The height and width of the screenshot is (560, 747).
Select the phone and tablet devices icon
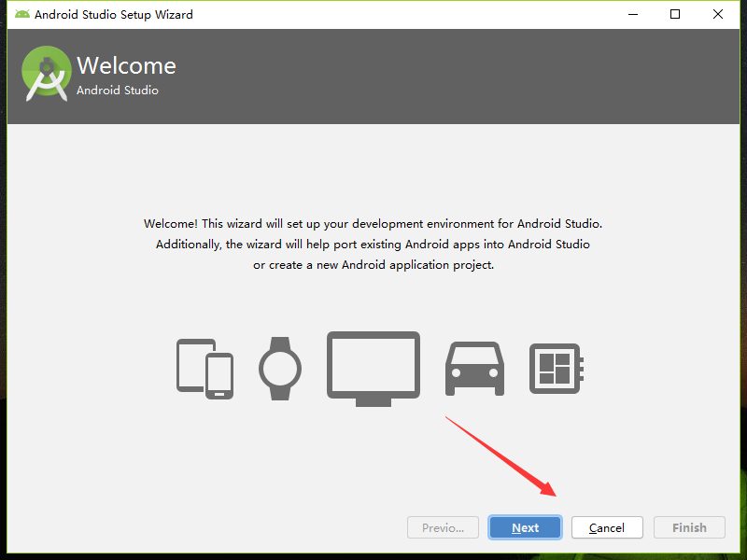point(205,367)
